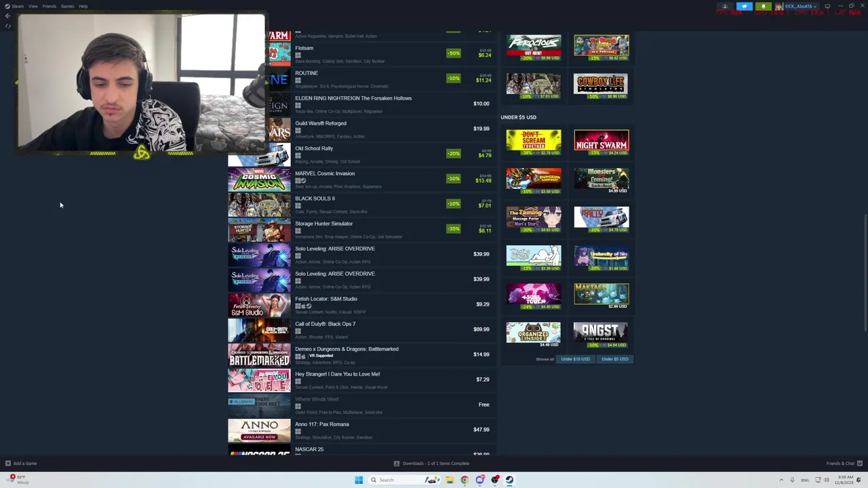Open the Friends menu

coord(49,6)
